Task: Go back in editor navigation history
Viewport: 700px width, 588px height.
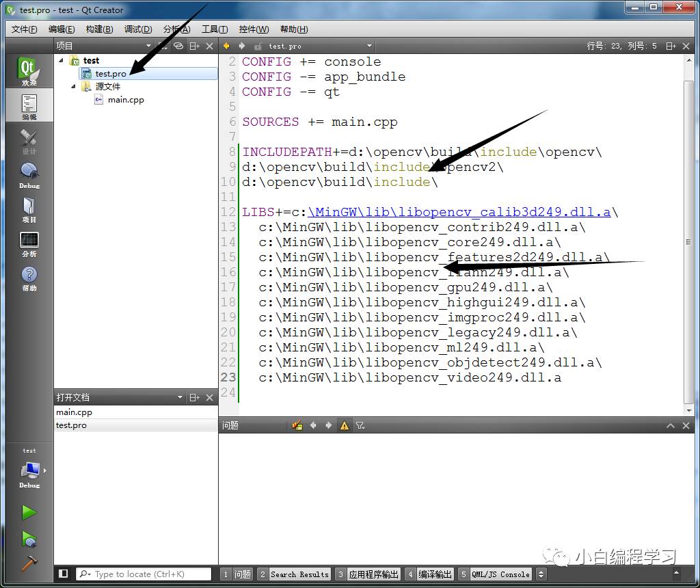Action: [226, 46]
